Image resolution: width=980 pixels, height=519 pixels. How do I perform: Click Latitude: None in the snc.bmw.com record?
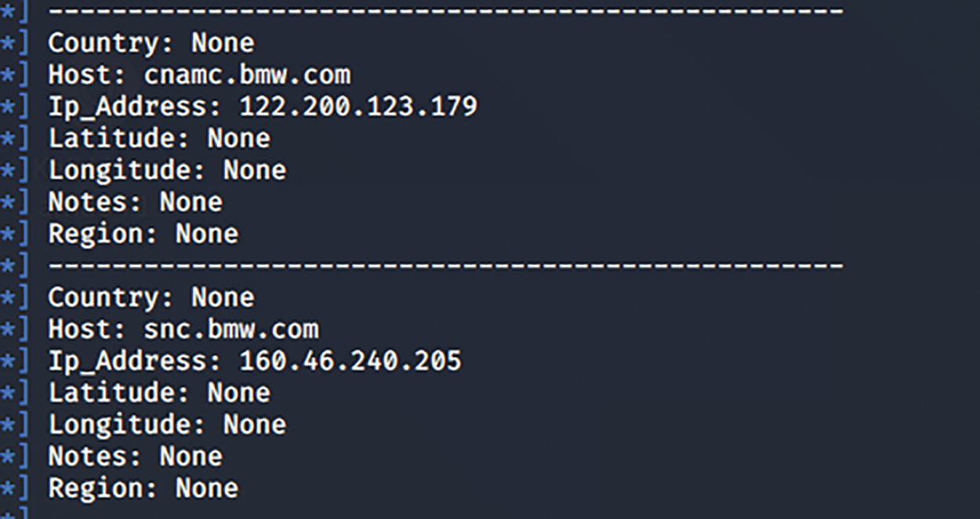159,393
